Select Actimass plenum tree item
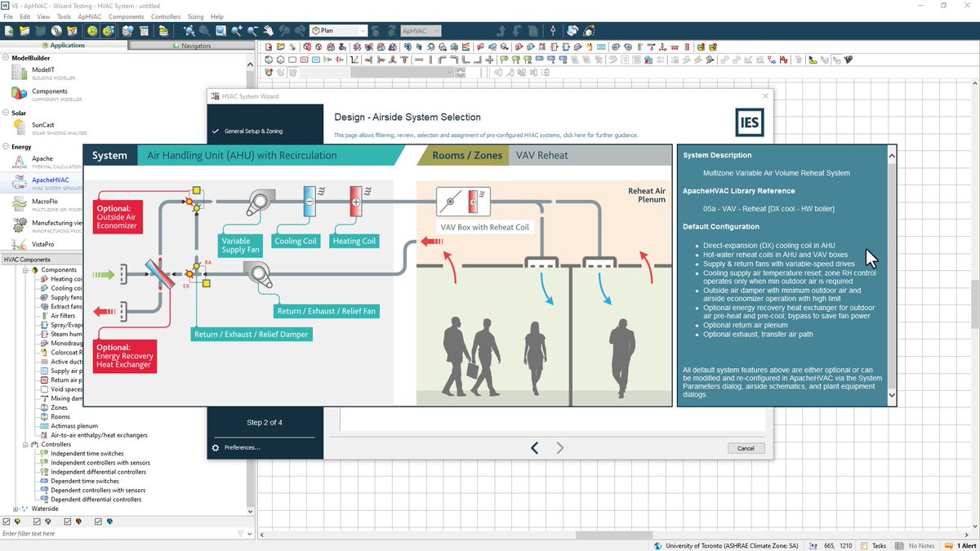980x551 pixels. click(x=74, y=425)
